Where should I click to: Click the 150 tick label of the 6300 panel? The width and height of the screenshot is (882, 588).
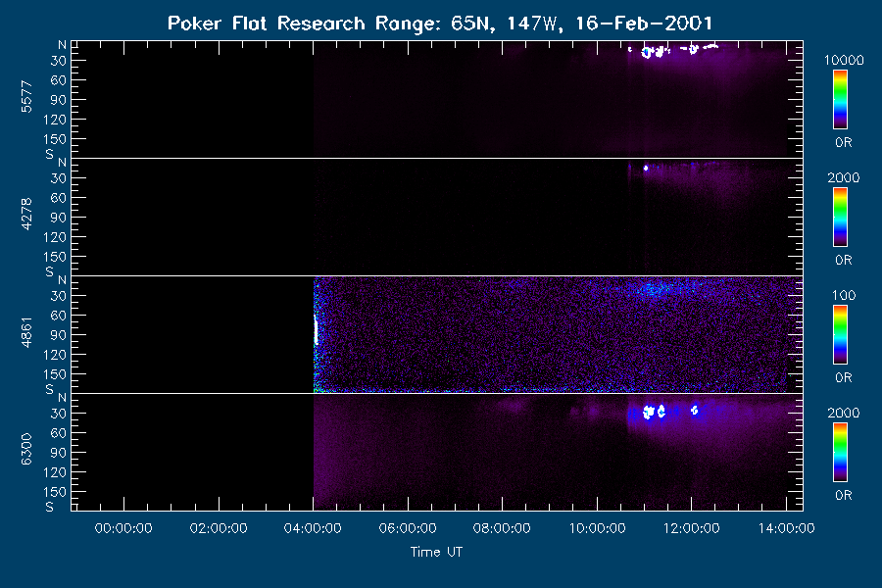pyautogui.click(x=55, y=492)
